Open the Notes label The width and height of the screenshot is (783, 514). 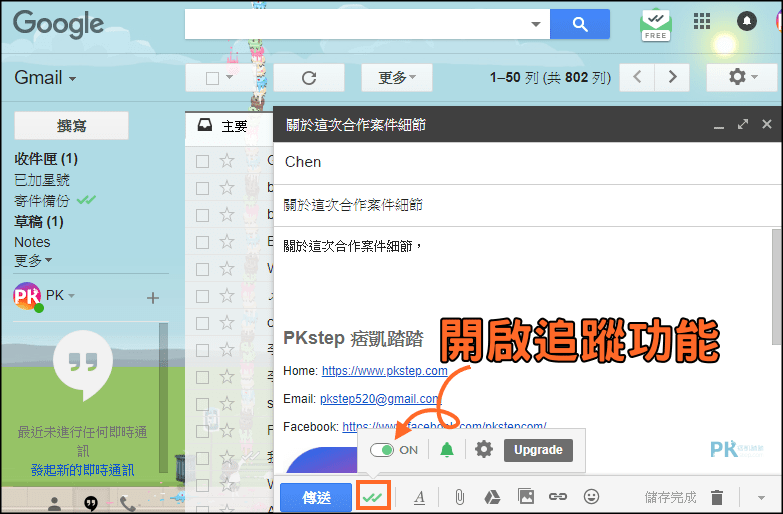(32, 242)
